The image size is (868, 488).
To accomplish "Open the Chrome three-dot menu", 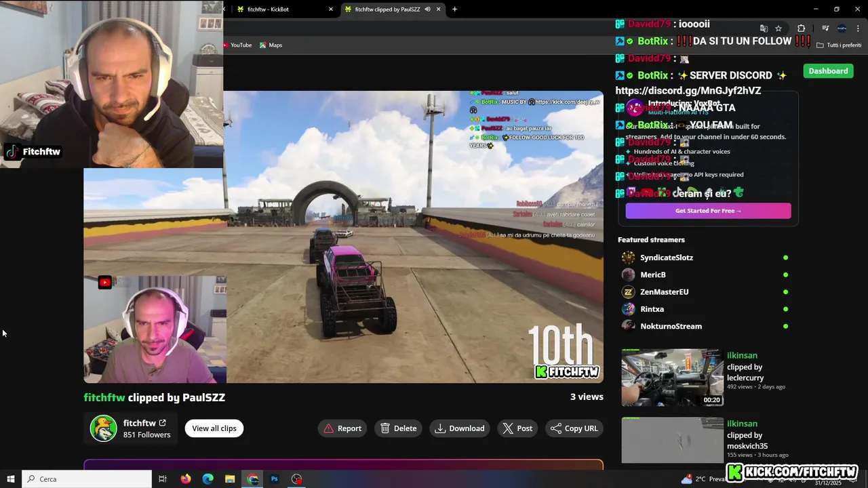I will click(859, 28).
